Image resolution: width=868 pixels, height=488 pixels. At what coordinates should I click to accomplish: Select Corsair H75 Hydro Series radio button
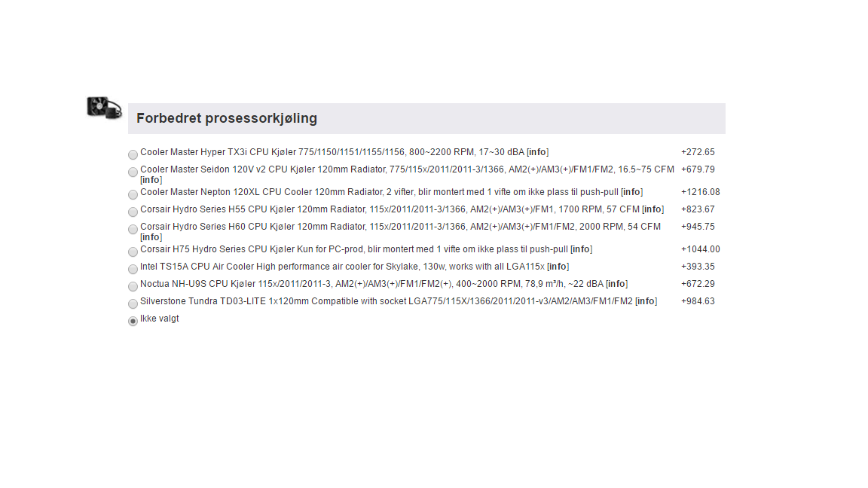pyautogui.click(x=133, y=252)
